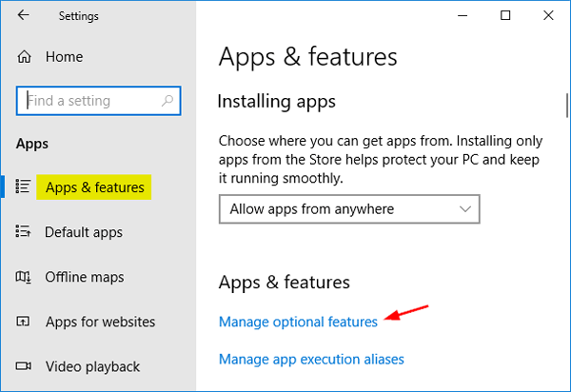
Task: Click the Offline maps map icon
Action: point(25,277)
